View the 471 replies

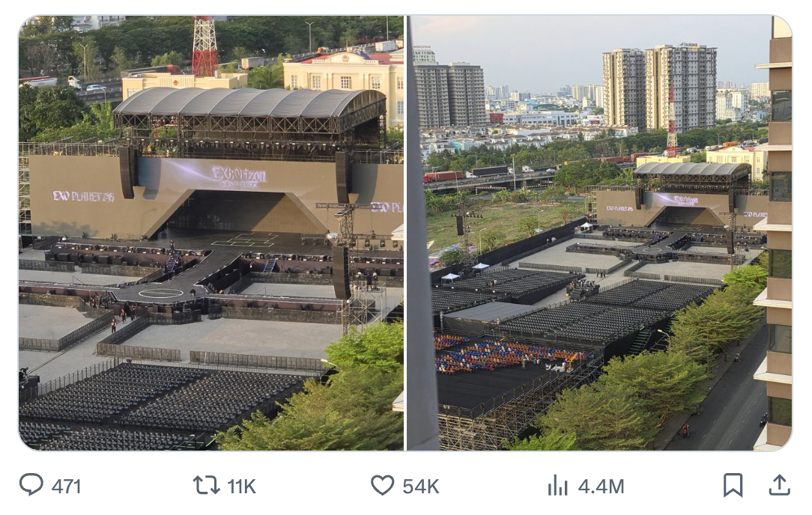pyautogui.click(x=66, y=486)
